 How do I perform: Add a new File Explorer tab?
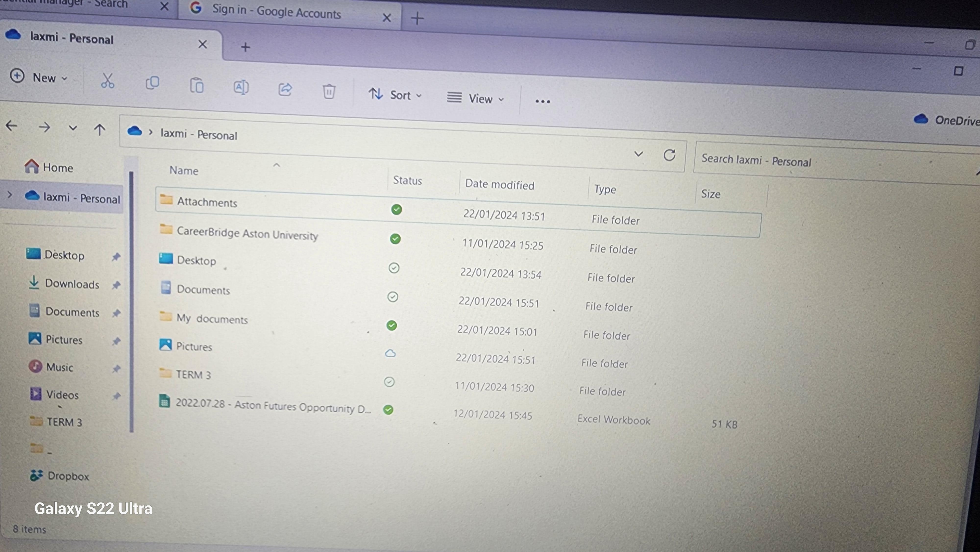point(245,47)
